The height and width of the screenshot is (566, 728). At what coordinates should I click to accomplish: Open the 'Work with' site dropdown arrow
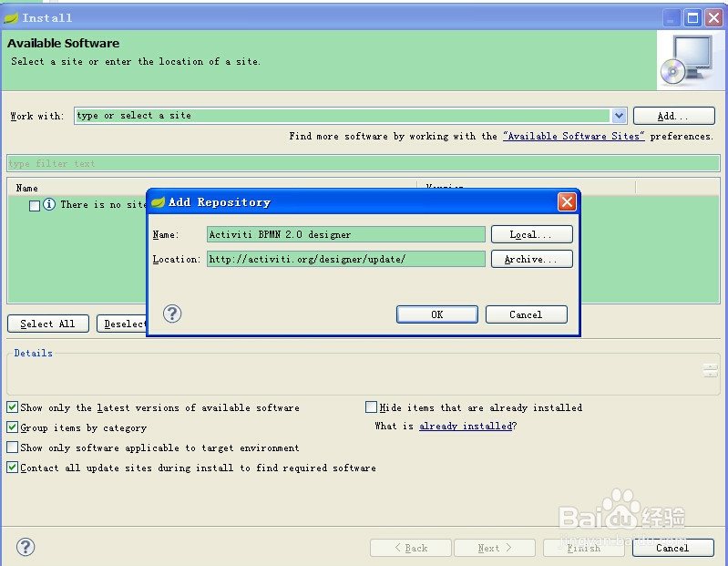[x=619, y=116]
